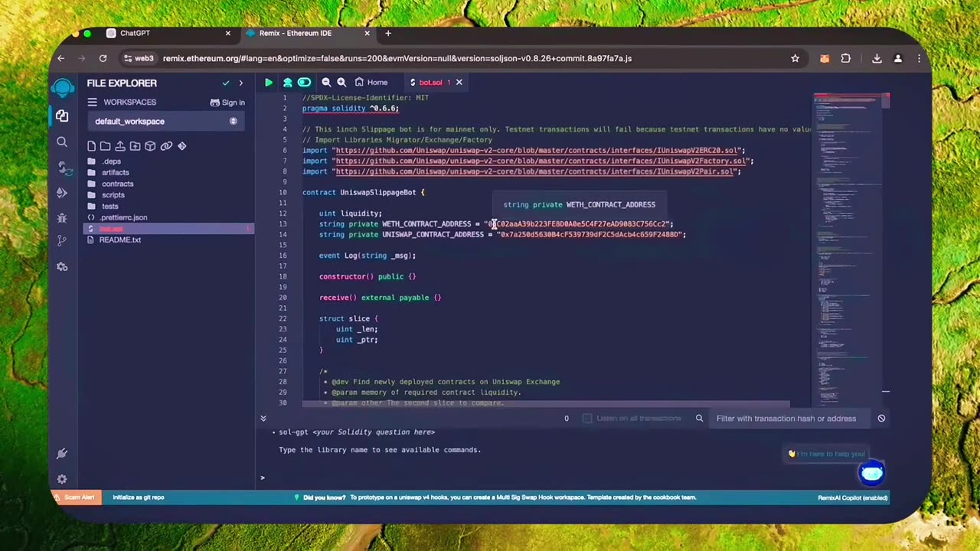Screen dimensions: 980x551
Task: Click the Remix logo in the sidebar
Action: tap(63, 87)
